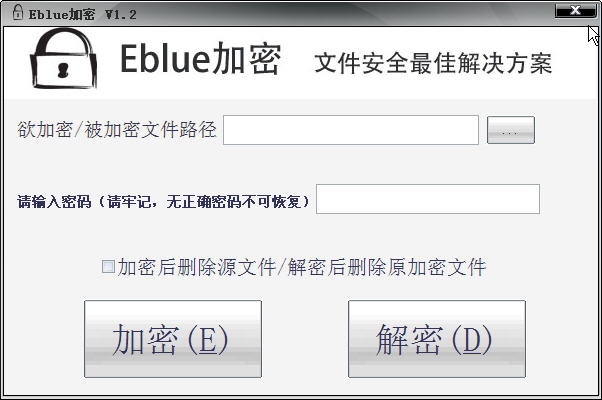Click the V1.2 version text in title bar
This screenshot has width=602, height=400.
pyautogui.click(x=121, y=15)
